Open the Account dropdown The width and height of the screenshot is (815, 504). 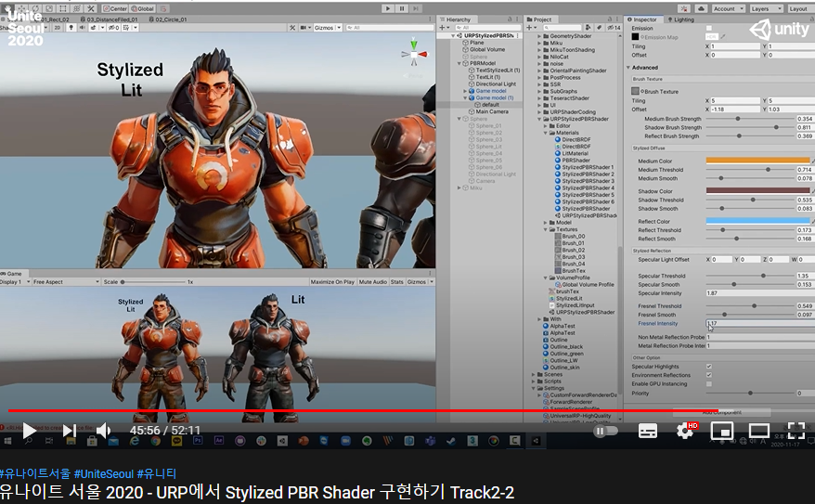click(728, 8)
